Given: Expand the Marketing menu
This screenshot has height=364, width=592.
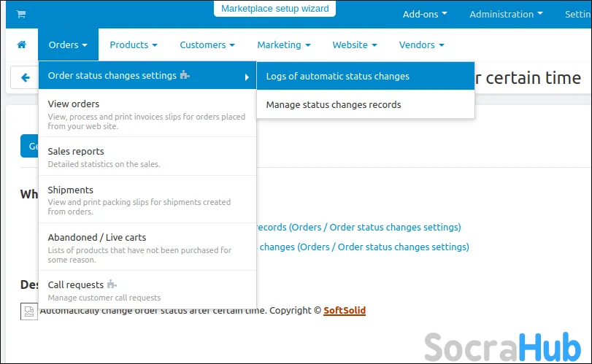Looking at the screenshot, I should click(283, 45).
